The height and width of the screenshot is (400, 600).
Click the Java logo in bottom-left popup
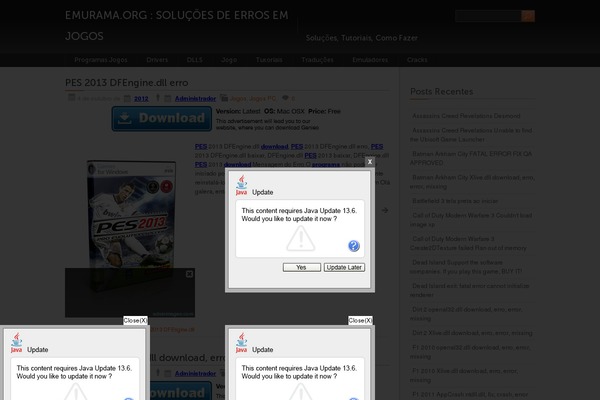click(16, 343)
